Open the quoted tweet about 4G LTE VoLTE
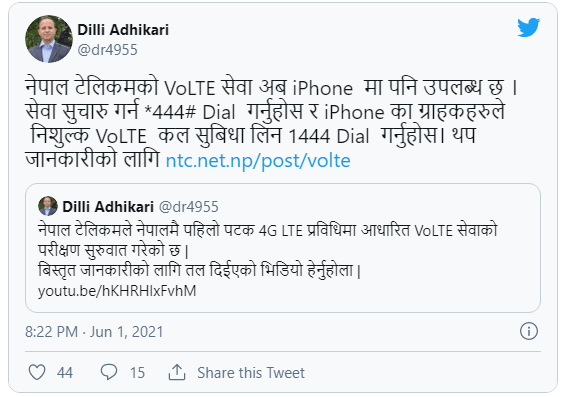The height and width of the screenshot is (397, 561). pyautogui.click(x=283, y=248)
